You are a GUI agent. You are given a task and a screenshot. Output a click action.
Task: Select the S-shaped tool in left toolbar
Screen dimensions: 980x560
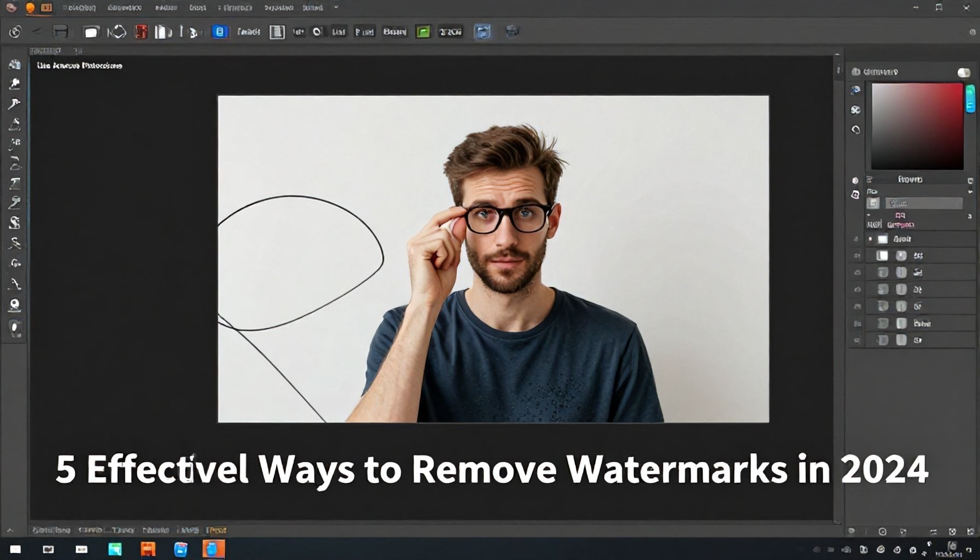click(15, 223)
